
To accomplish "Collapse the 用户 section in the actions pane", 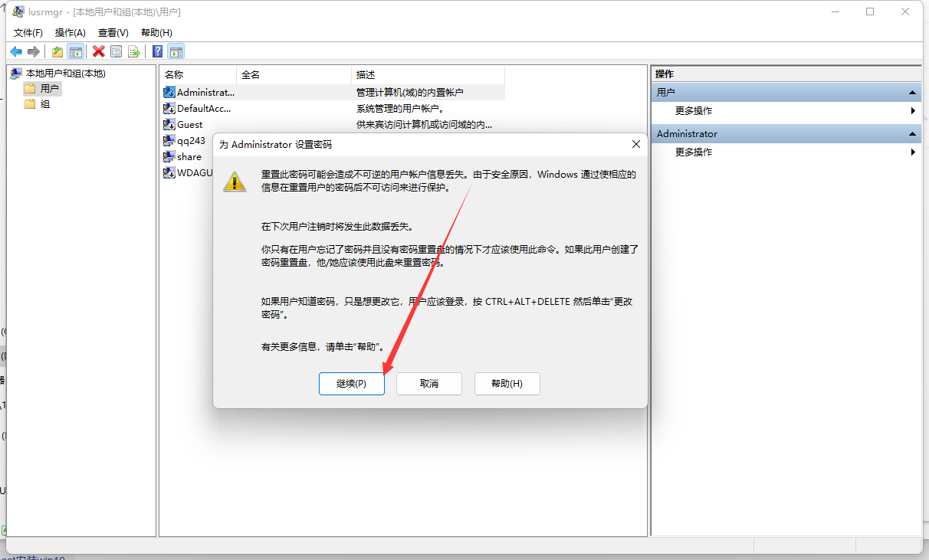I will (913, 92).
